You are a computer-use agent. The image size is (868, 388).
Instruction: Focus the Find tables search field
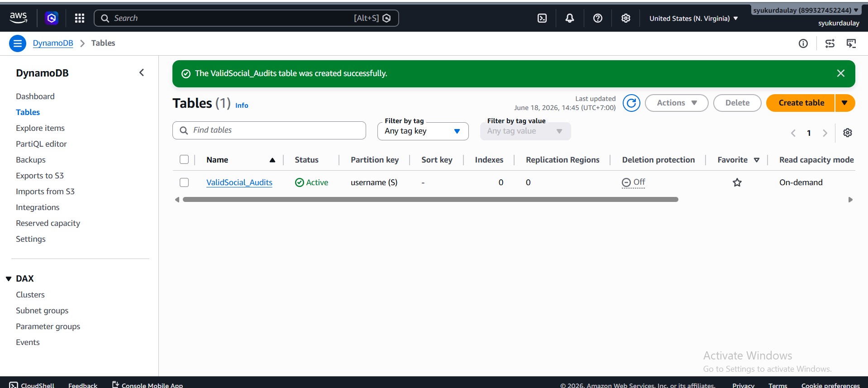pos(269,130)
